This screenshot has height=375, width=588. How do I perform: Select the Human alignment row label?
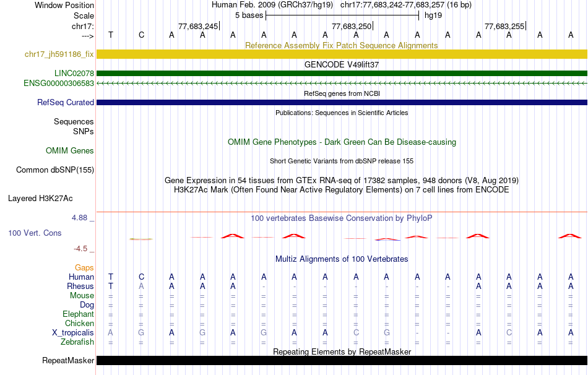tap(81, 277)
